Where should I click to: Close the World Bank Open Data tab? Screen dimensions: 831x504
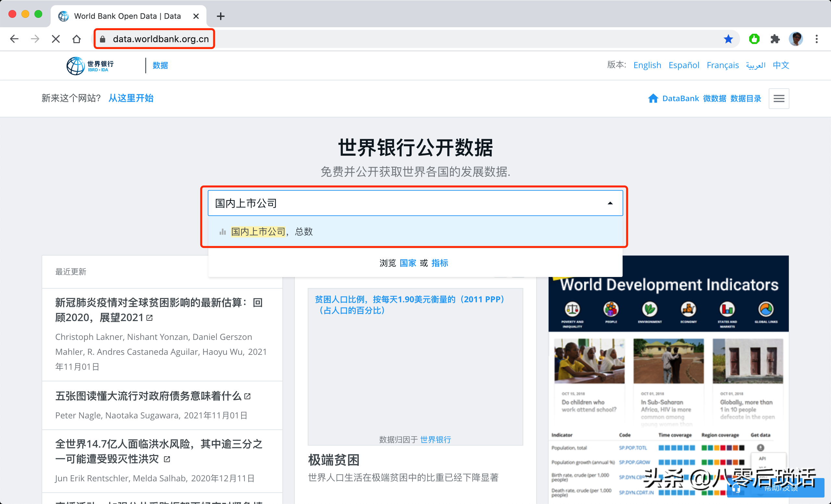point(196,16)
